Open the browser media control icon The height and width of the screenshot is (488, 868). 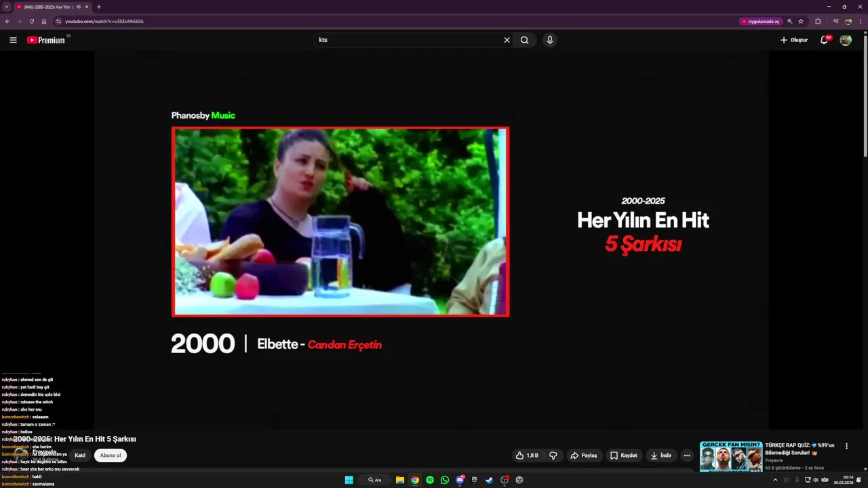point(836,21)
